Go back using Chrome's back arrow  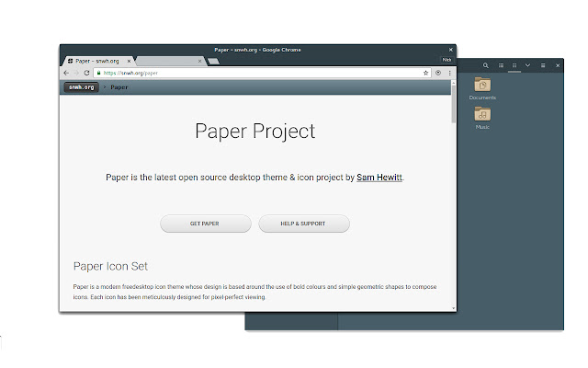coord(66,73)
